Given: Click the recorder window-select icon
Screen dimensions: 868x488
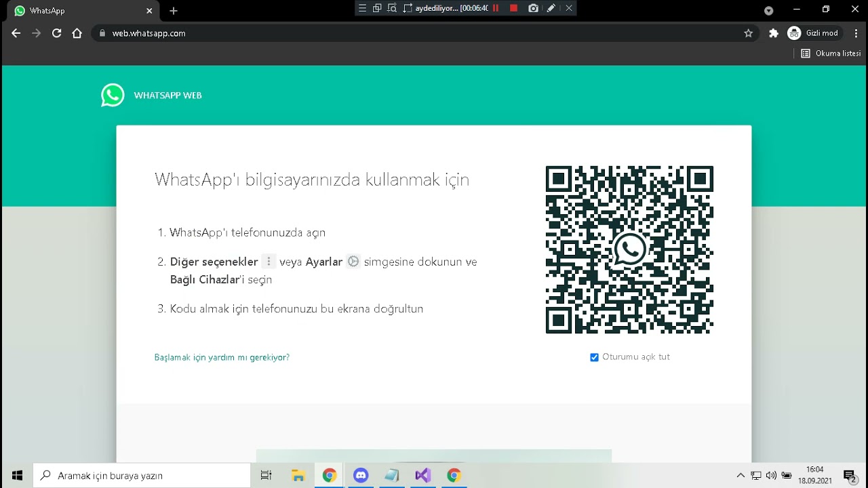Looking at the screenshot, I should [x=377, y=8].
